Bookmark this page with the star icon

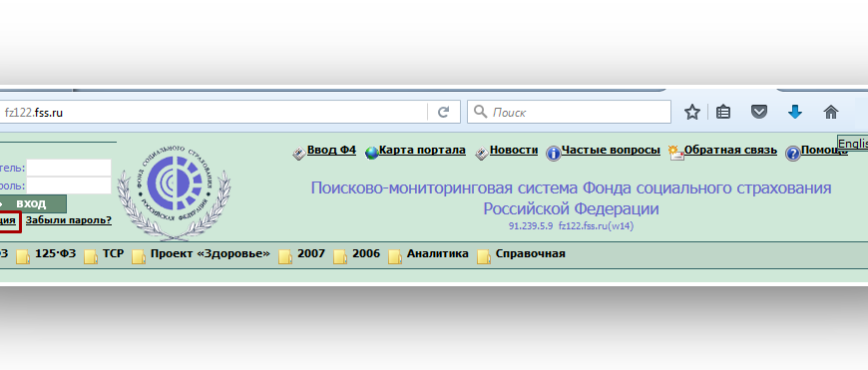[692, 113]
